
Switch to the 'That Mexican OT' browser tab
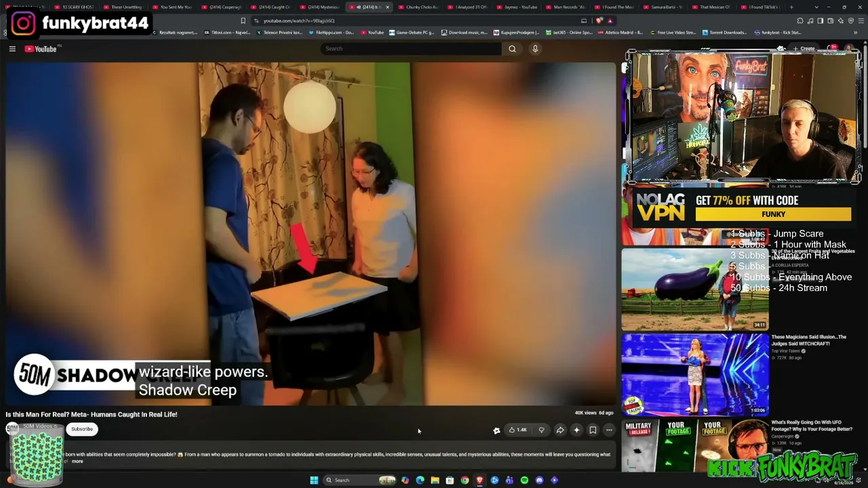coord(713,7)
